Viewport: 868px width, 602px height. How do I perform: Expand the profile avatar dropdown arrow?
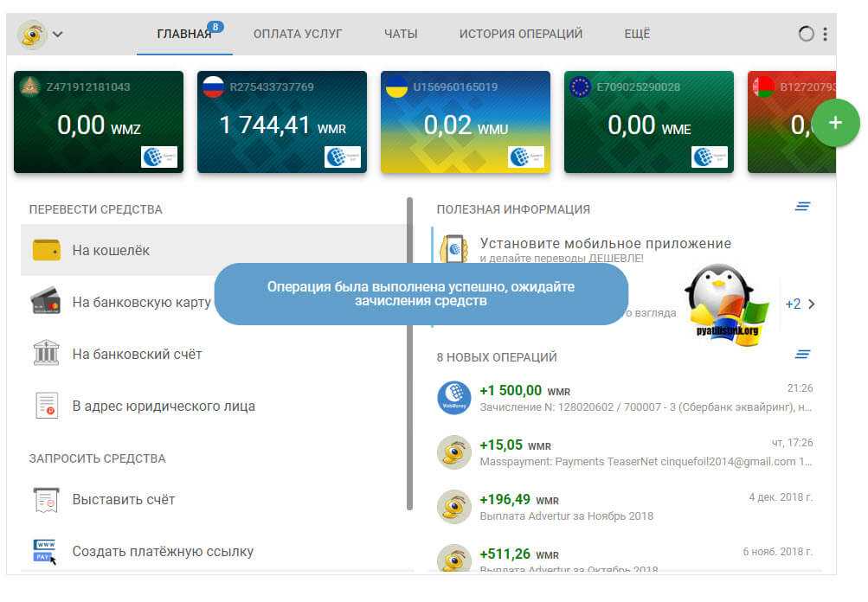tap(58, 35)
